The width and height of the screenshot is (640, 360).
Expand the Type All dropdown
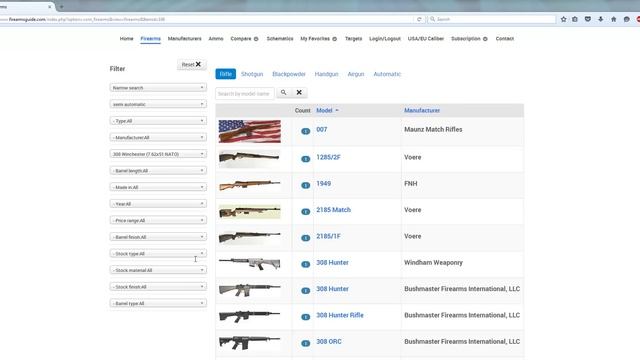[x=158, y=121]
